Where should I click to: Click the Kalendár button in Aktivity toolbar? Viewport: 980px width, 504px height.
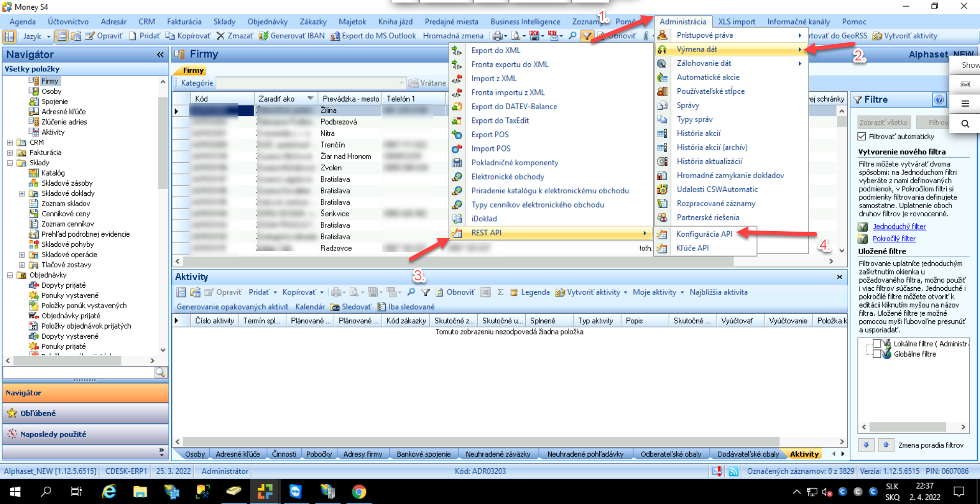pyautogui.click(x=310, y=307)
